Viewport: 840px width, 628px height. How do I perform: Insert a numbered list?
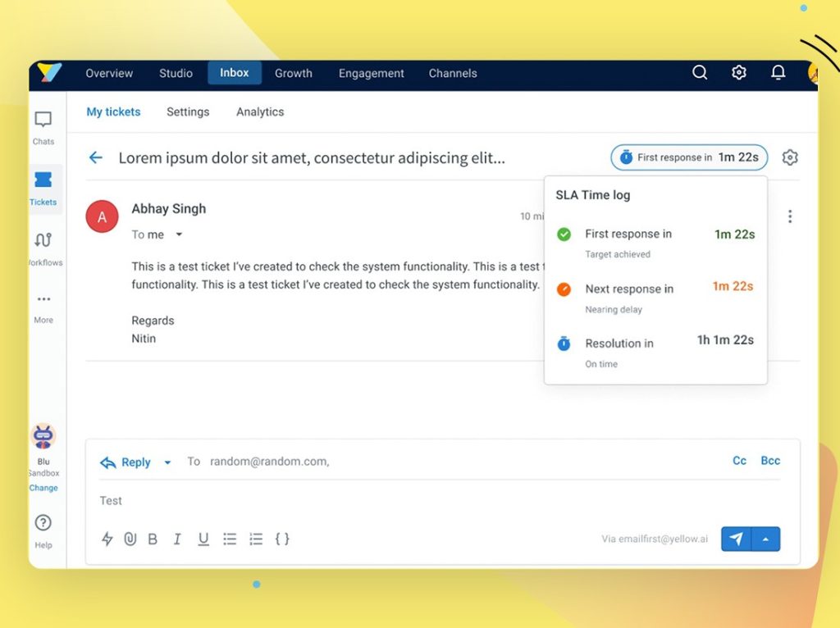[256, 539]
